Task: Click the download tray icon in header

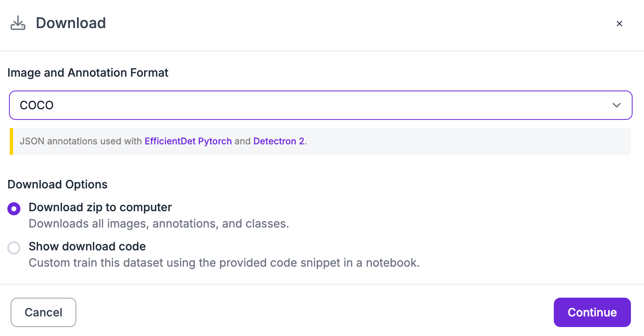Action: (x=18, y=23)
